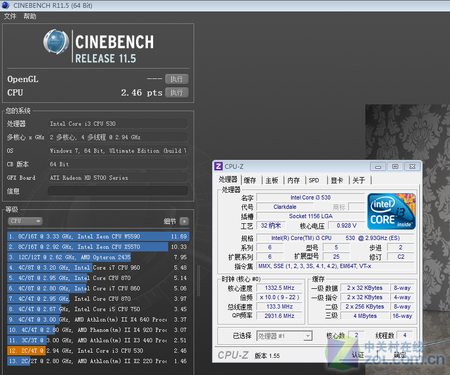Select ranking row Intel Core i7 CPU 860
Viewport: 450px width, 375px height.
pos(98,288)
